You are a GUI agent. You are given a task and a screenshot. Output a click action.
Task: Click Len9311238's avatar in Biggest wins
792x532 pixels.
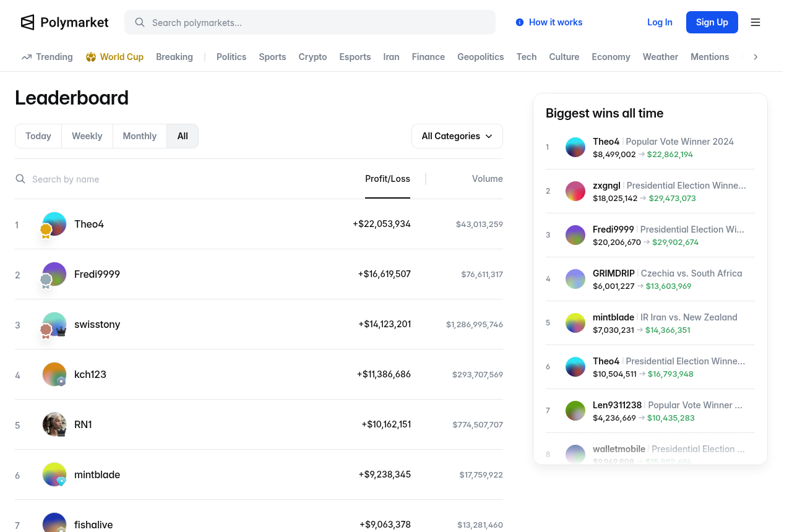point(575,411)
